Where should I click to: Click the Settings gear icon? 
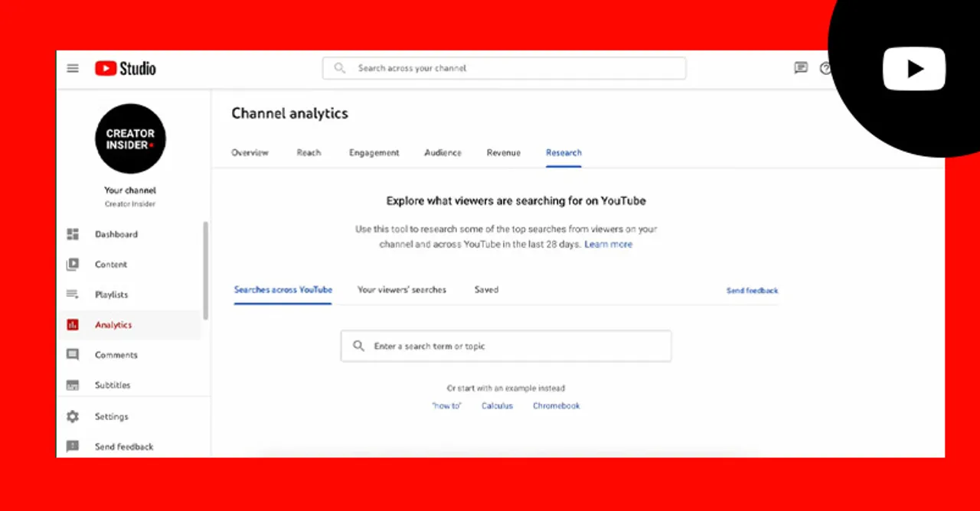point(73,417)
